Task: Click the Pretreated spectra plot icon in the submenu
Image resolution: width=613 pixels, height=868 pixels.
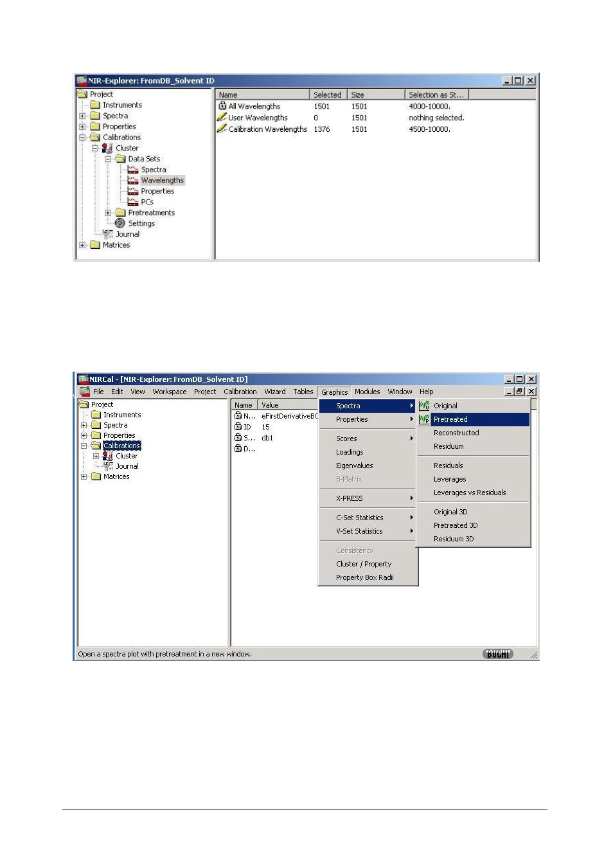Action: pos(424,419)
